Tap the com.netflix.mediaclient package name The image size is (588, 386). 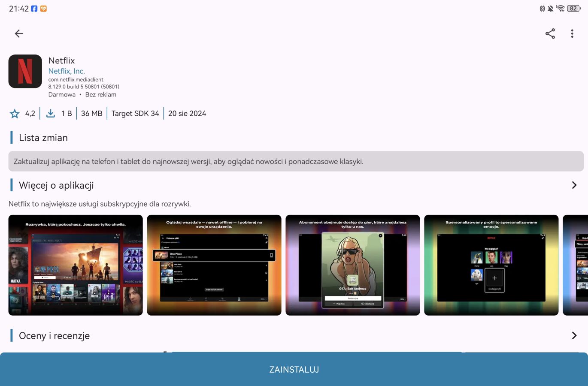[76, 80]
